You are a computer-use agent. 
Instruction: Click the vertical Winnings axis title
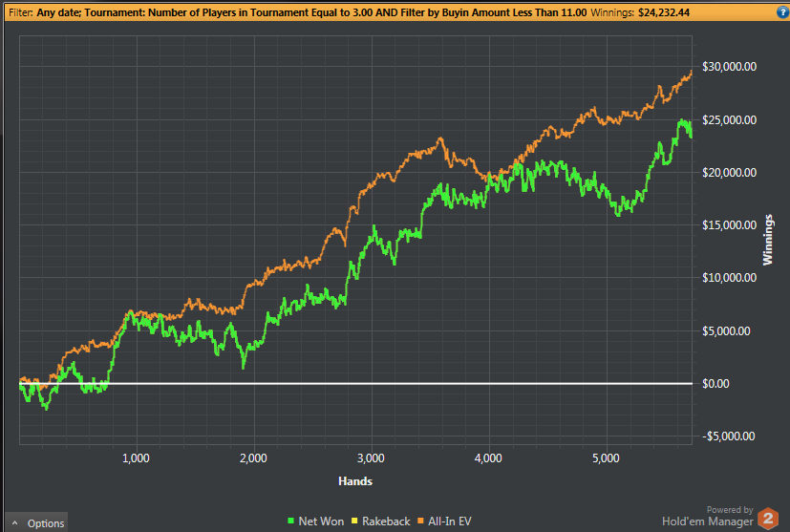tap(767, 240)
